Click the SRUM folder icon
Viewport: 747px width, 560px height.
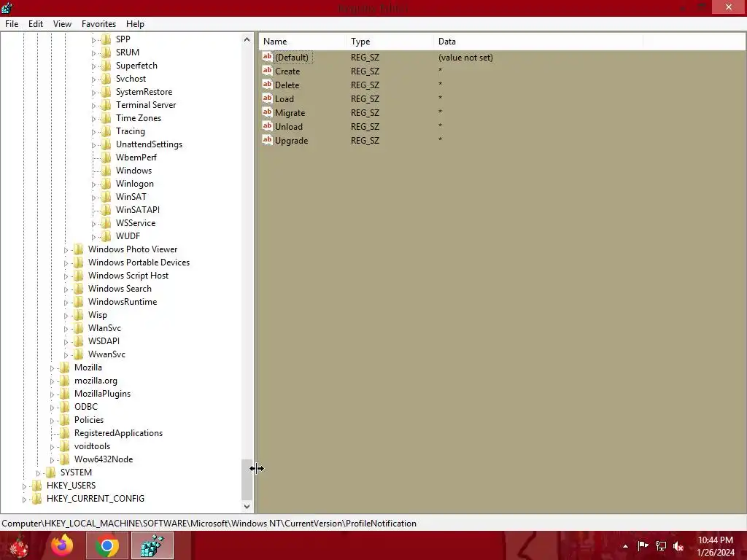[x=107, y=52]
